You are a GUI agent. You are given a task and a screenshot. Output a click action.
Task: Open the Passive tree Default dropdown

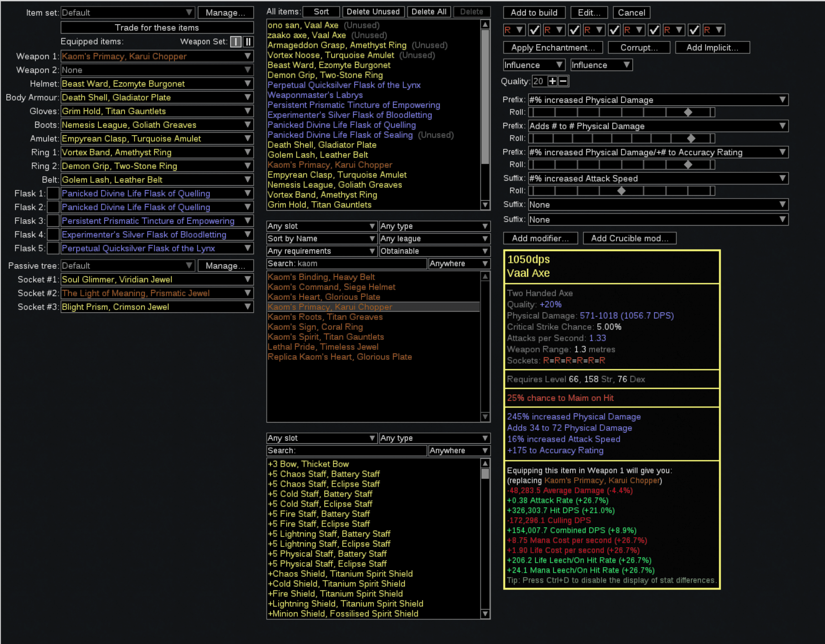pos(128,265)
